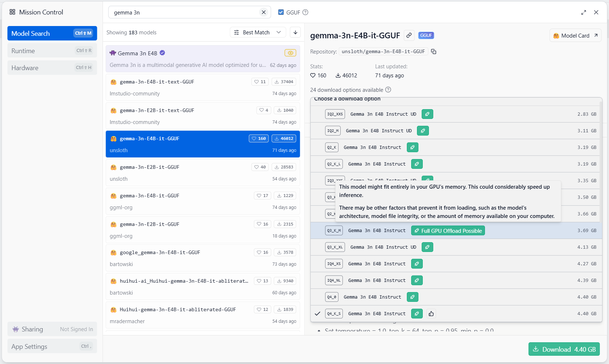Click Full GPU Offload Possible badge
609x364 pixels.
coord(448,231)
